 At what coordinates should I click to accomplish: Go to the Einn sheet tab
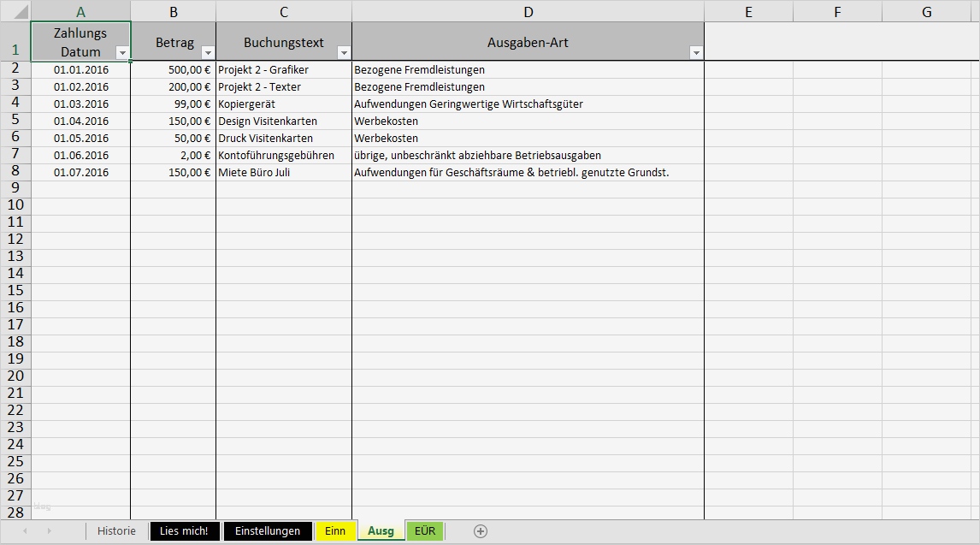[x=335, y=530]
